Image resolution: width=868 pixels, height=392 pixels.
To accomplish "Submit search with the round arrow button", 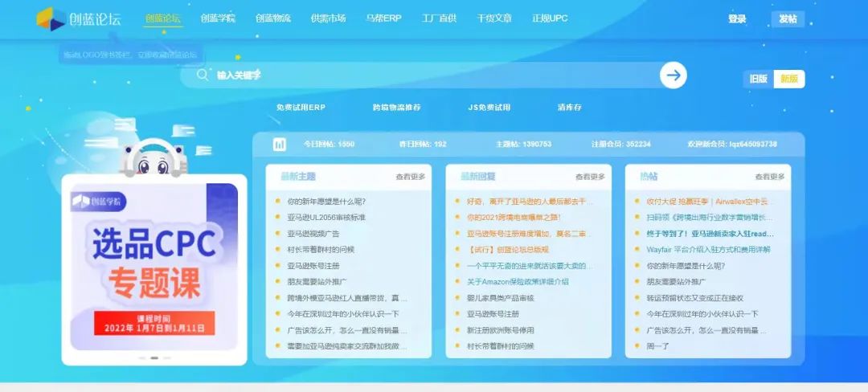I will (674, 76).
